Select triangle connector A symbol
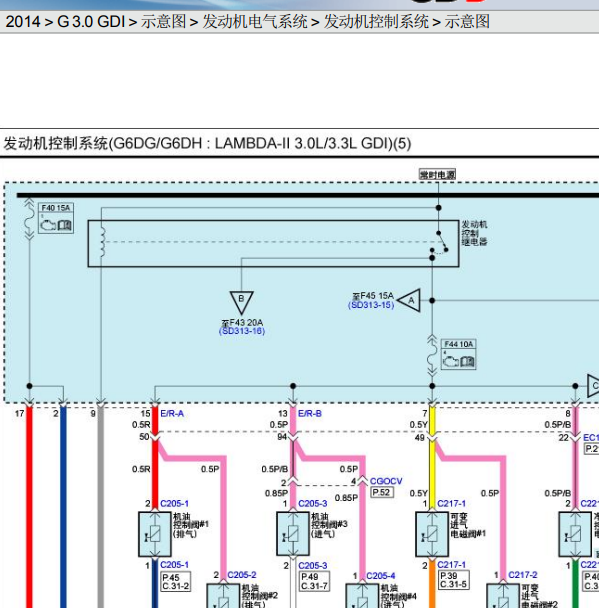The image size is (599, 608). [409, 300]
